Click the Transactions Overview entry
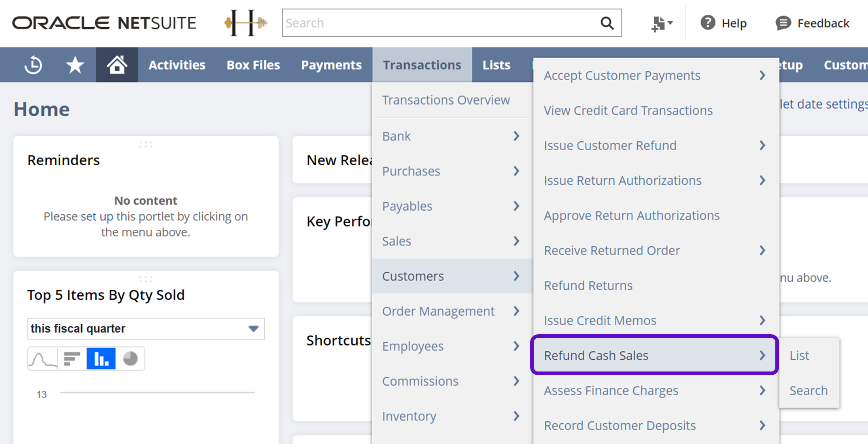This screenshot has width=868, height=444. (446, 100)
